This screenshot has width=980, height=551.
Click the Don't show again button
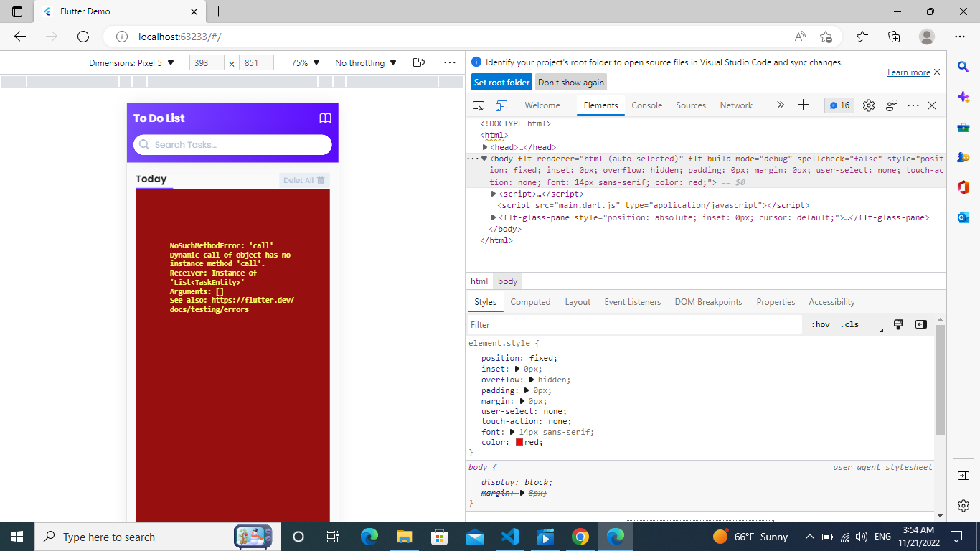click(571, 83)
